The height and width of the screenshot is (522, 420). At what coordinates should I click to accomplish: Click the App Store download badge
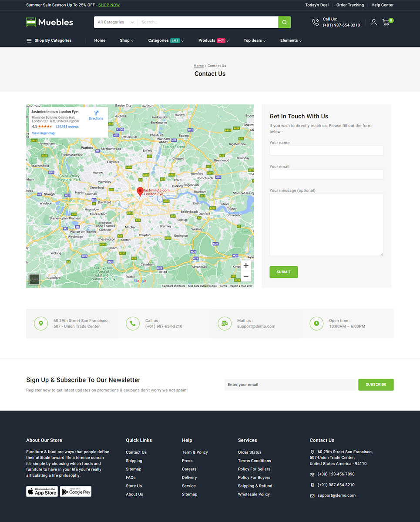(x=42, y=491)
